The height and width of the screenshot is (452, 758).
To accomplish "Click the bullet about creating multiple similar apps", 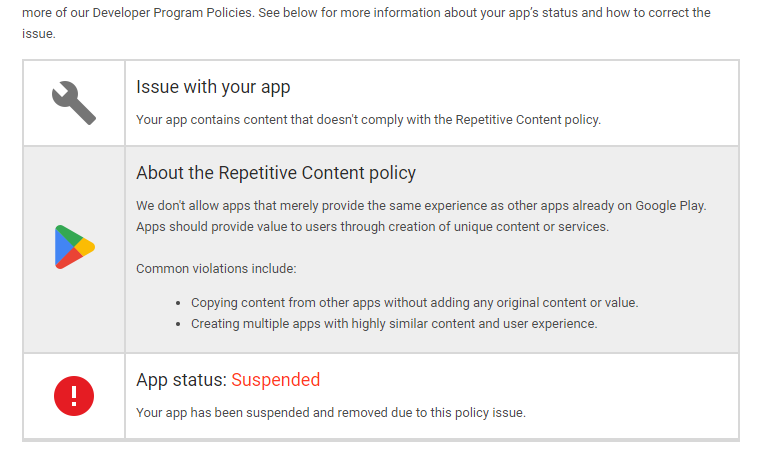I will 394,324.
